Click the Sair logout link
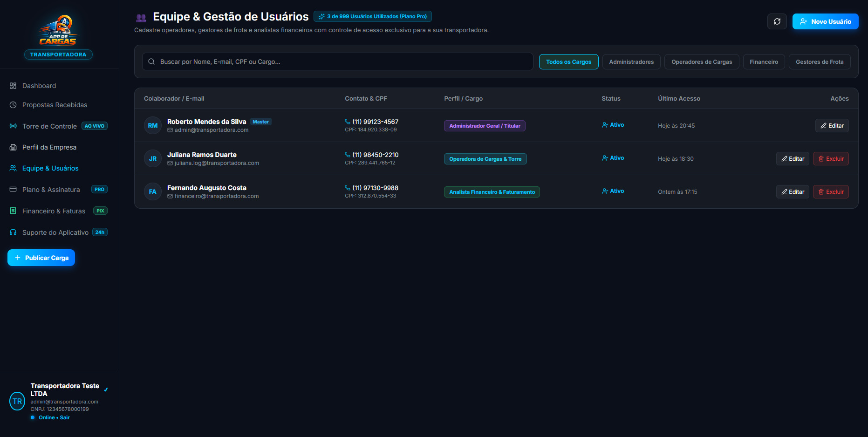 click(65, 417)
